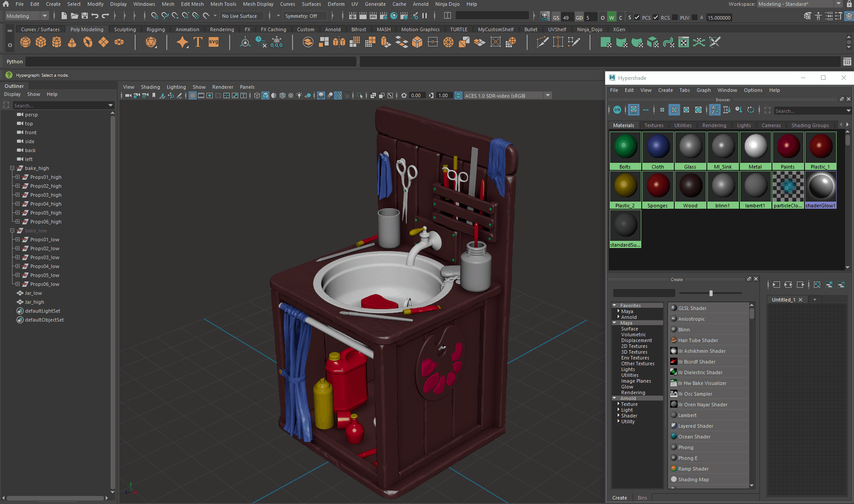
Task: Click the Create panel swatch size slider
Action: [x=711, y=293]
